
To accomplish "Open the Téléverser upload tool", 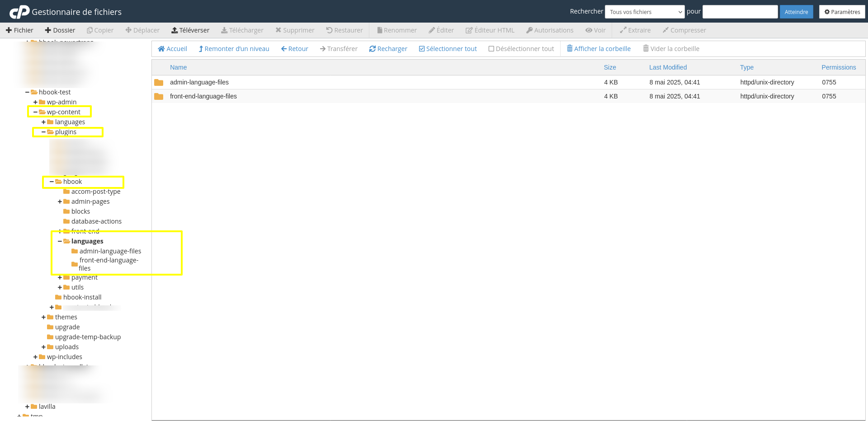I will click(x=190, y=30).
